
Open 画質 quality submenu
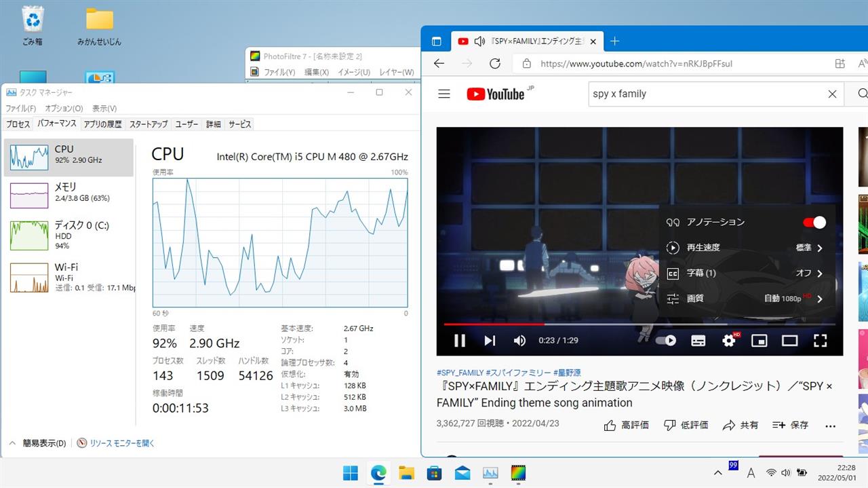click(x=747, y=298)
